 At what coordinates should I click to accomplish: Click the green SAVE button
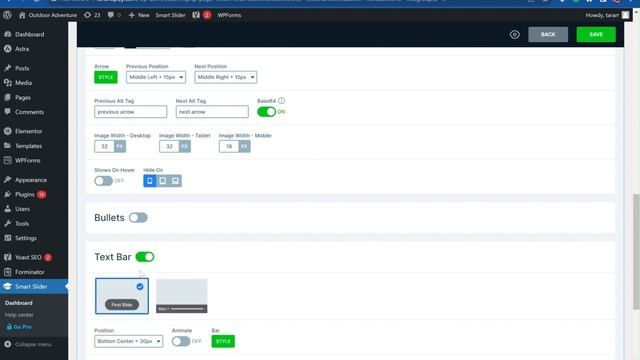coord(596,35)
